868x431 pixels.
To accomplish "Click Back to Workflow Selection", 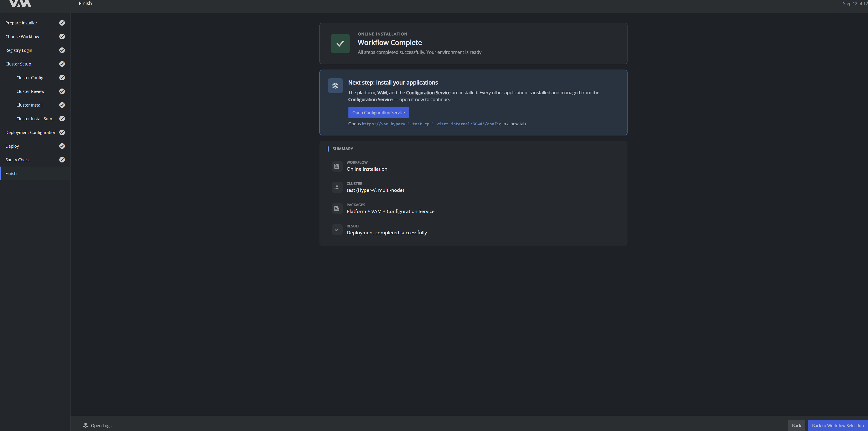I will tap(838, 426).
